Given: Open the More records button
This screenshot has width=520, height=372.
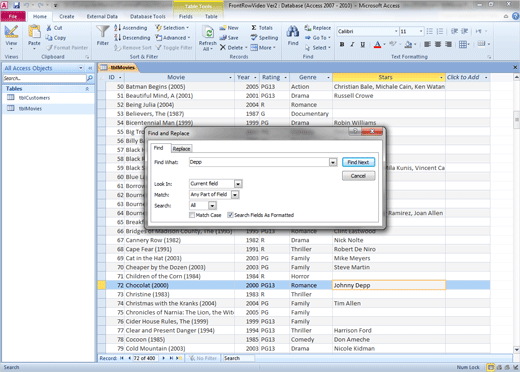Looking at the screenshot, I should [x=263, y=48].
